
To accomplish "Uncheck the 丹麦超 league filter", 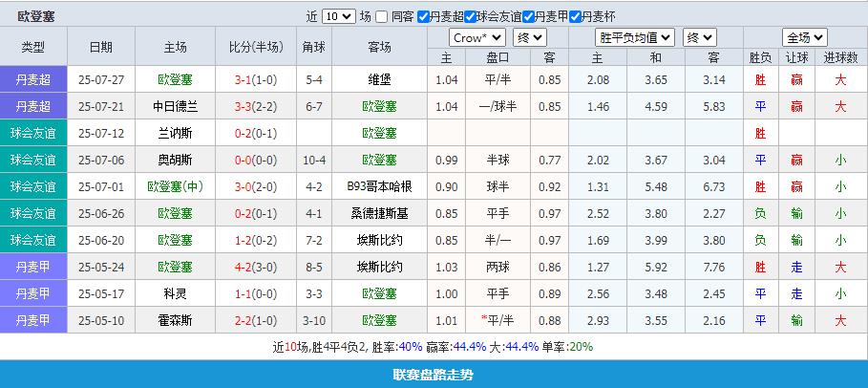I will click(423, 16).
